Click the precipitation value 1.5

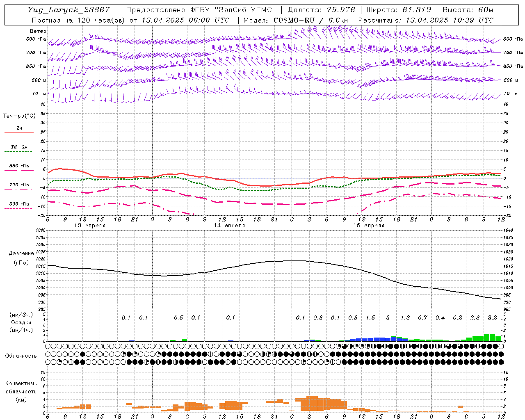click(x=370, y=318)
